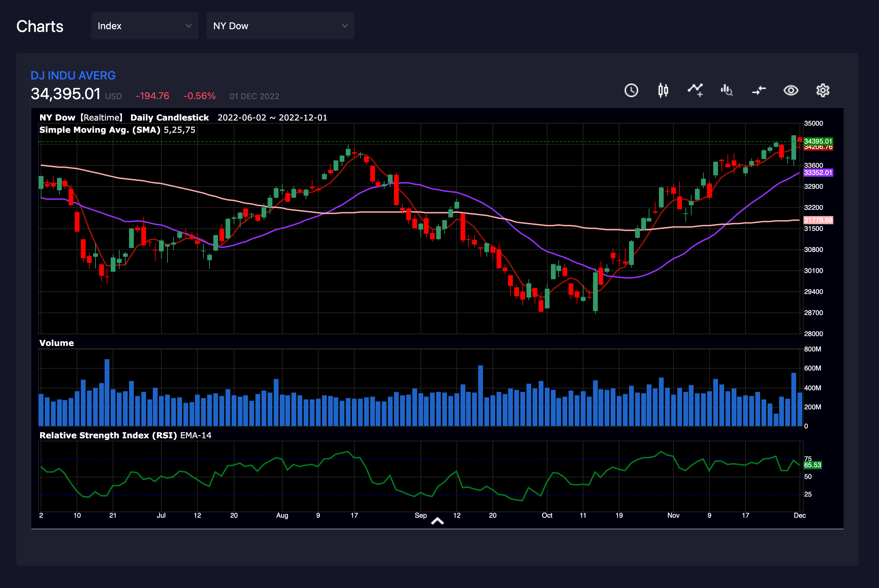Click the 28000 price axis label

point(813,334)
